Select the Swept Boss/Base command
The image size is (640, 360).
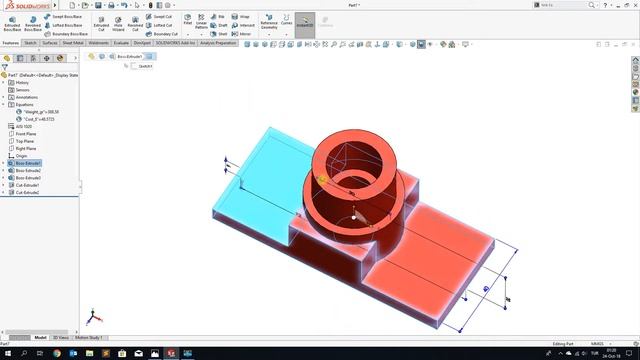[63, 17]
